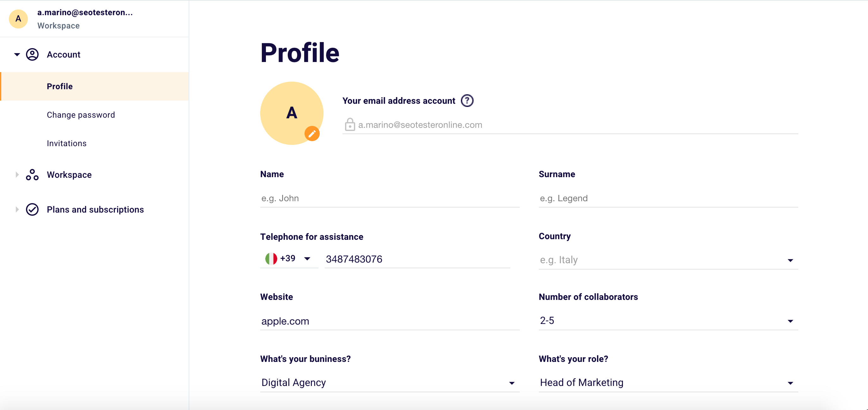Click the orange pencil edit avatar icon
The height and width of the screenshot is (410, 868).
312,134
